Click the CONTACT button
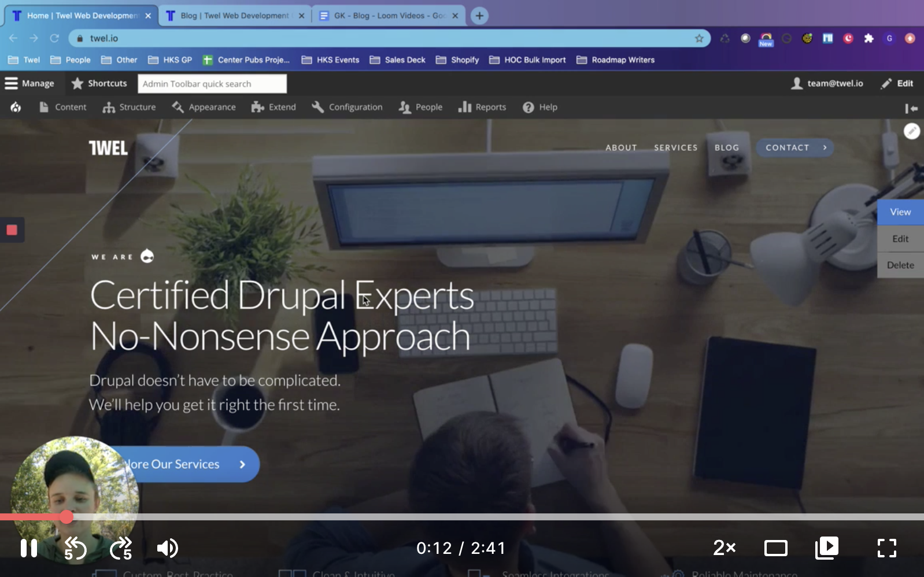924x577 pixels. click(x=794, y=147)
